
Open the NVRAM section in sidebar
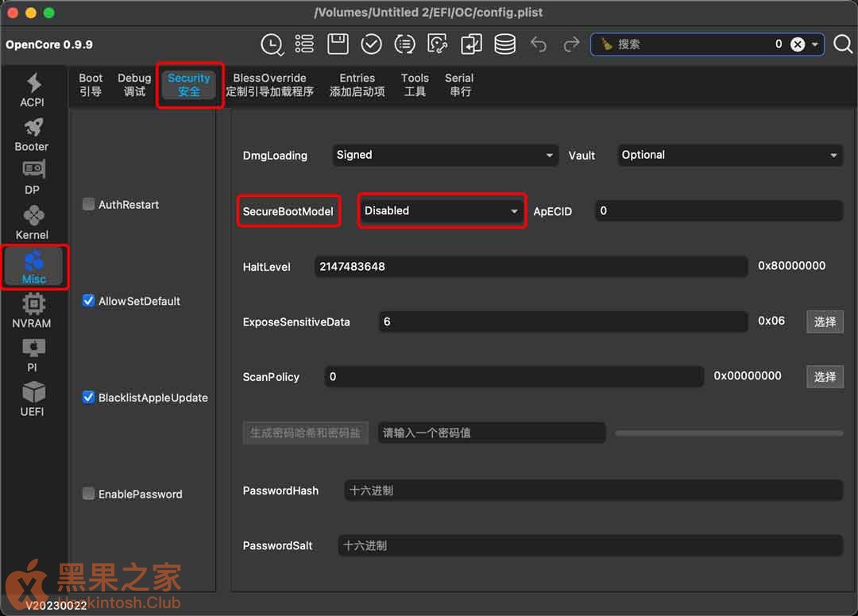(32, 311)
